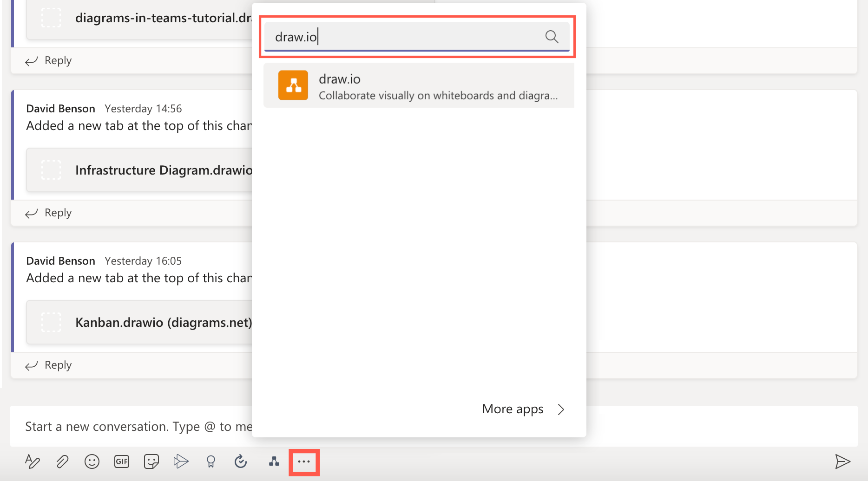
Task: Send Praise using the badge icon
Action: (x=210, y=461)
